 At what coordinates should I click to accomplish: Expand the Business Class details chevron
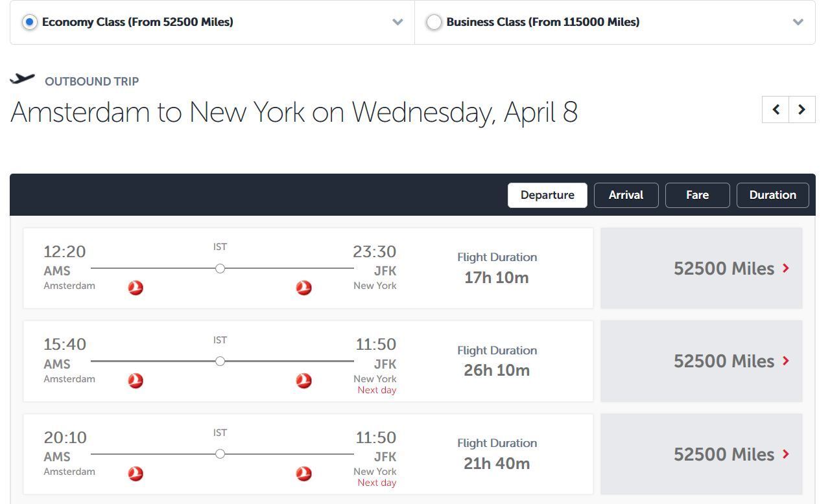798,22
